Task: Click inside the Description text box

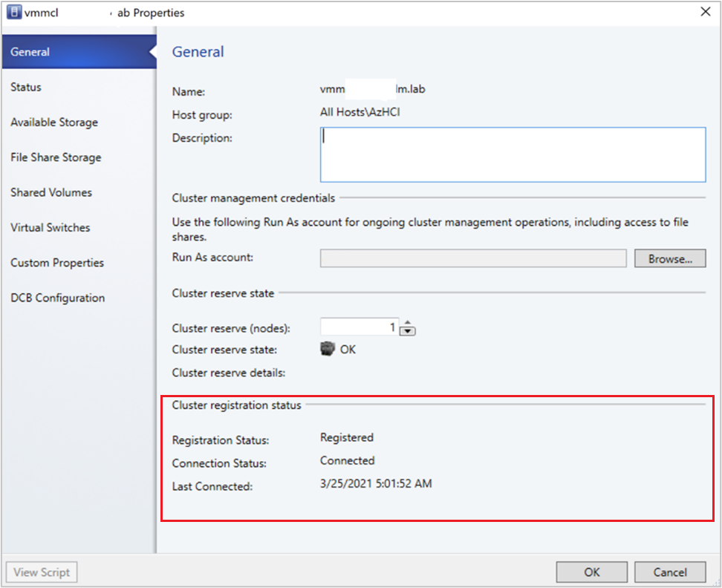Action: click(513, 154)
